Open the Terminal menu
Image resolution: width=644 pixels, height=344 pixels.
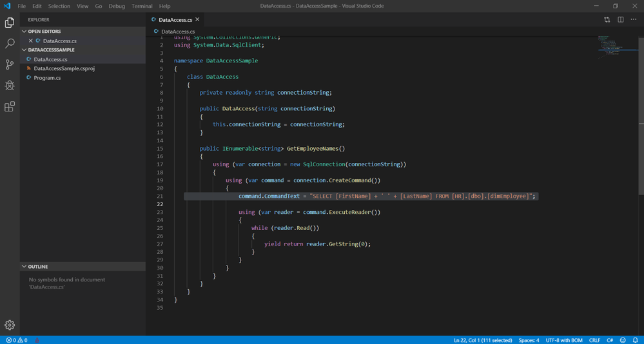[142, 6]
